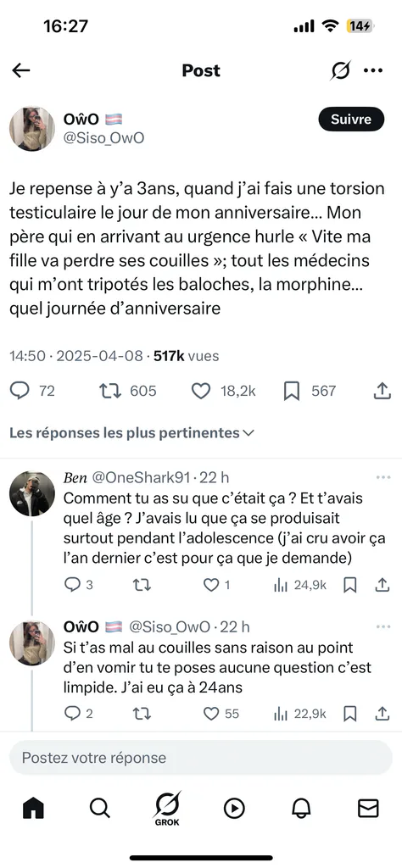Open the three-dot menu for the main post
The image size is (402, 868).
[x=373, y=70]
